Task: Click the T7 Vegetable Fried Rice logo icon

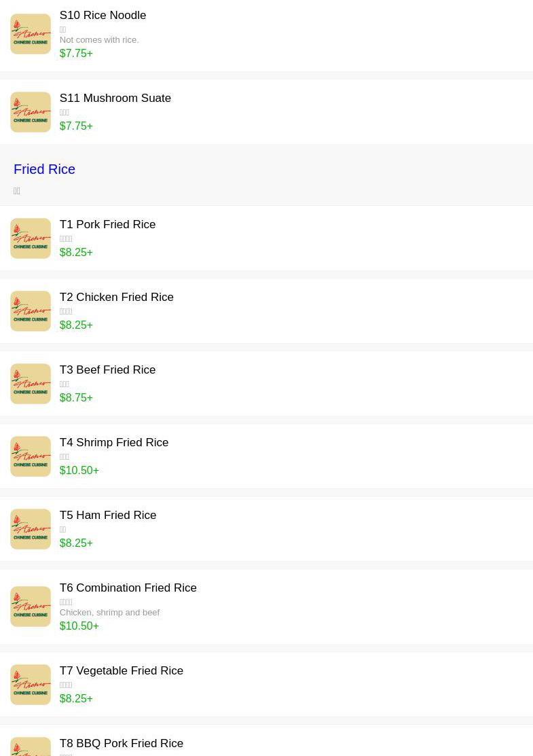Action: (x=31, y=685)
